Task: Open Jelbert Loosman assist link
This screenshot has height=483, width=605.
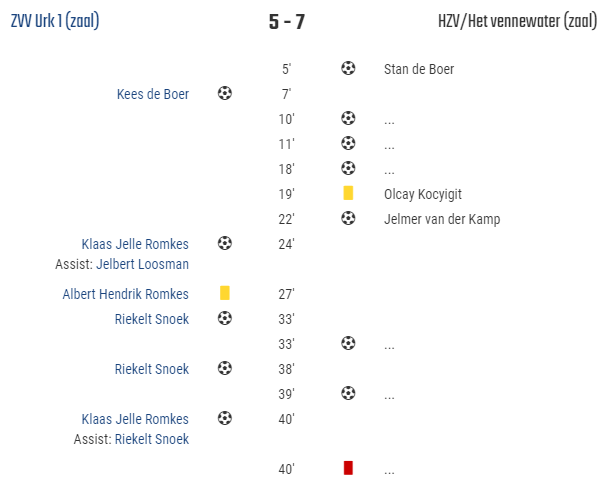Action: [142, 264]
